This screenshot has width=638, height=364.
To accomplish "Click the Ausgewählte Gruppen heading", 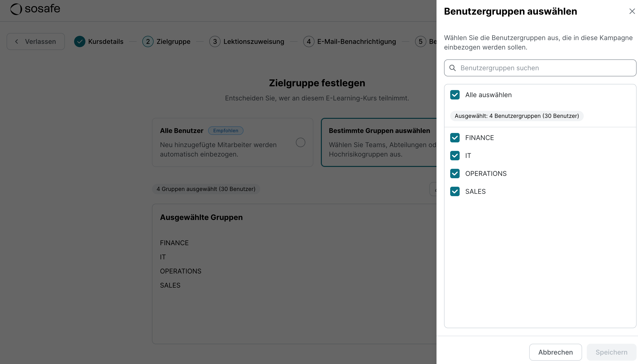I will [x=201, y=217].
